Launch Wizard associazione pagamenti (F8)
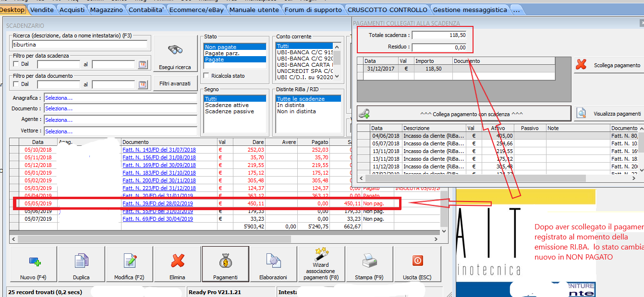Screen dimensions: 644x297 [x=321, y=264]
